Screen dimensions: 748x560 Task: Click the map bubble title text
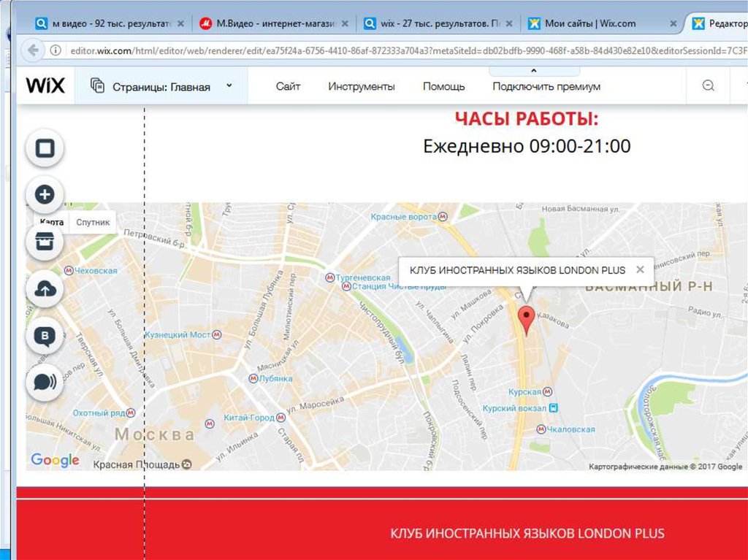tap(517, 270)
